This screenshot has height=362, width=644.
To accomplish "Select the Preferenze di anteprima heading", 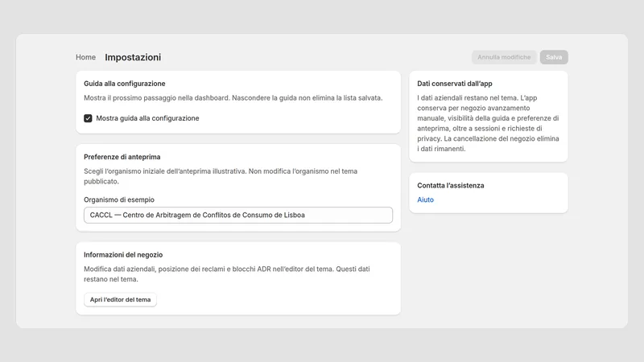I will (x=122, y=157).
